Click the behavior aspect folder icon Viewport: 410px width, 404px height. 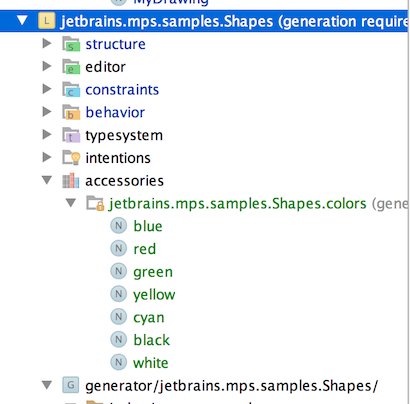click(71, 112)
